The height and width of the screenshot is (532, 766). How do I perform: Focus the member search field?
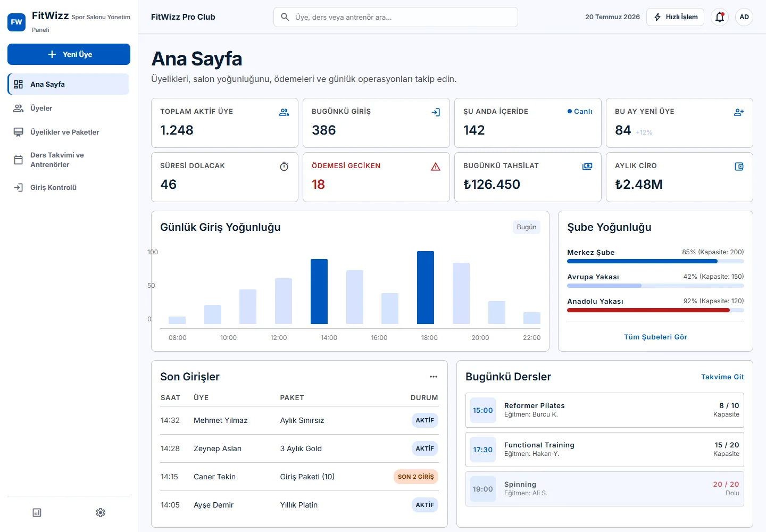[396, 17]
